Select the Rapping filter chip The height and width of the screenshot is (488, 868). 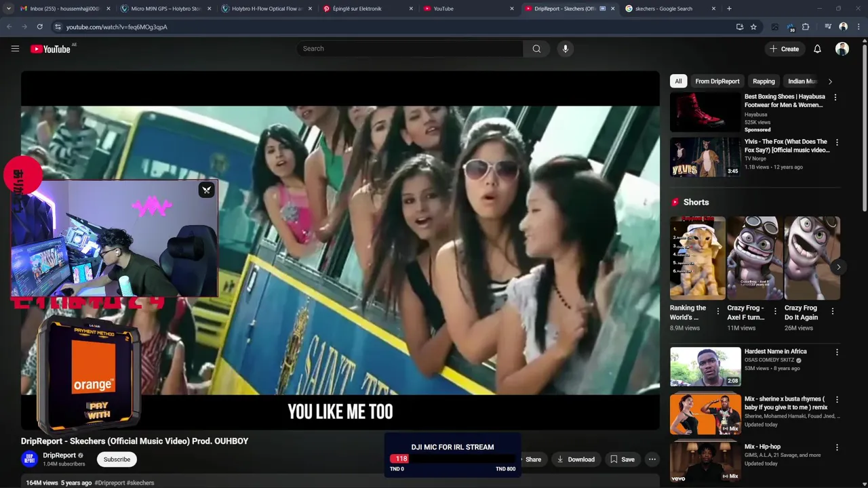[x=764, y=81]
